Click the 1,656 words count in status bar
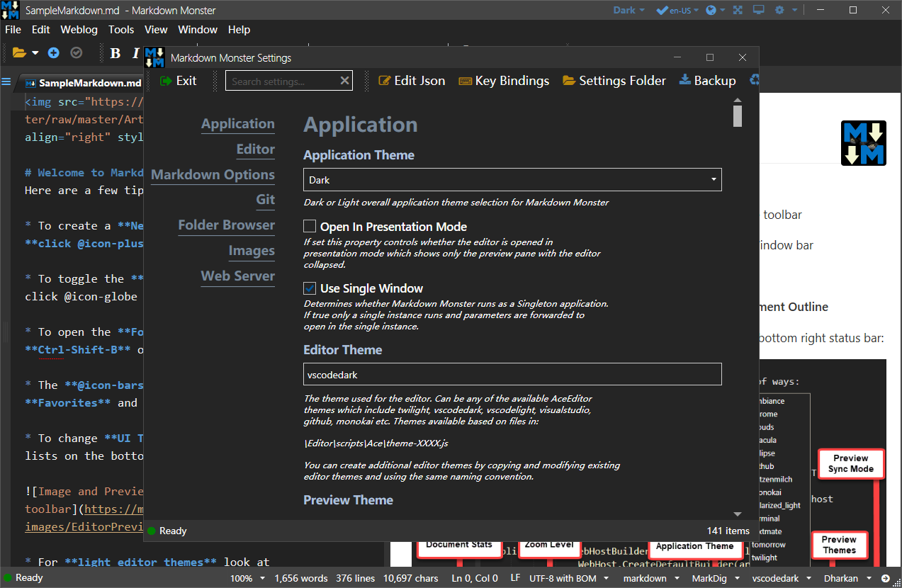This screenshot has height=588, width=902. pos(301,578)
